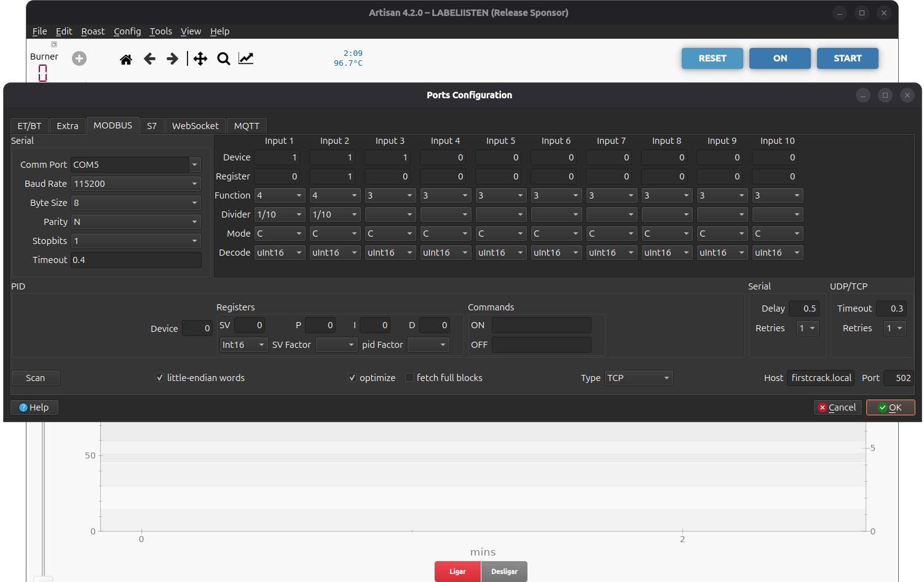Click the ON command input field

[x=542, y=325]
